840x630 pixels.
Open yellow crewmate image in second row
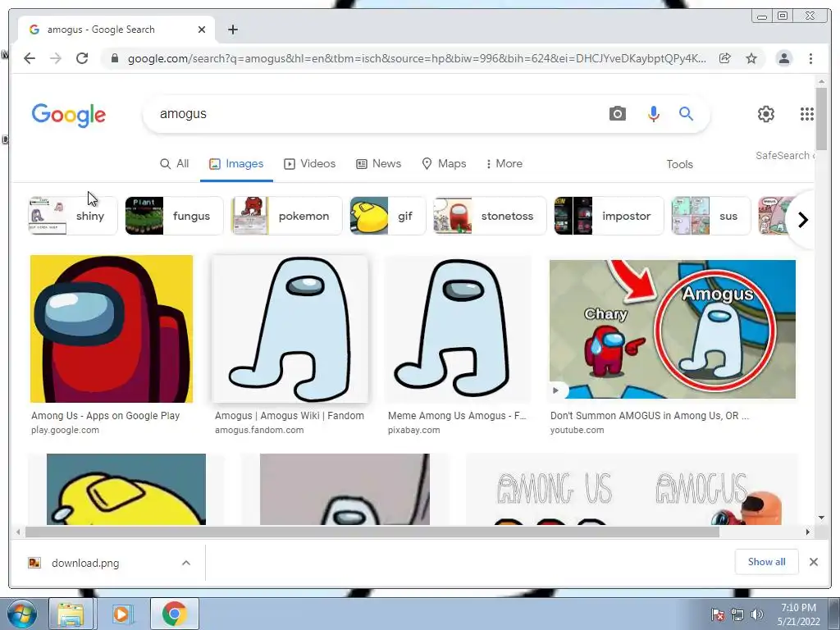[x=126, y=489]
